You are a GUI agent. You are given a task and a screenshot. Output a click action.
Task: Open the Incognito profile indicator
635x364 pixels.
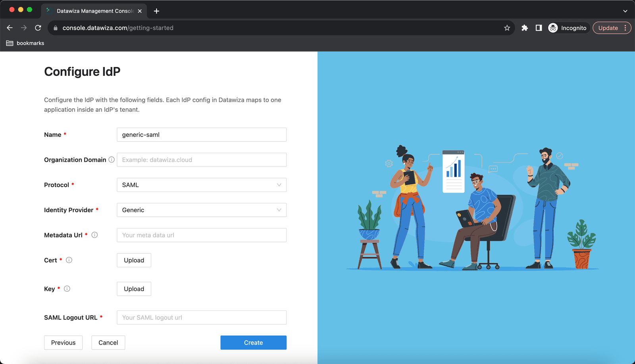coord(568,28)
